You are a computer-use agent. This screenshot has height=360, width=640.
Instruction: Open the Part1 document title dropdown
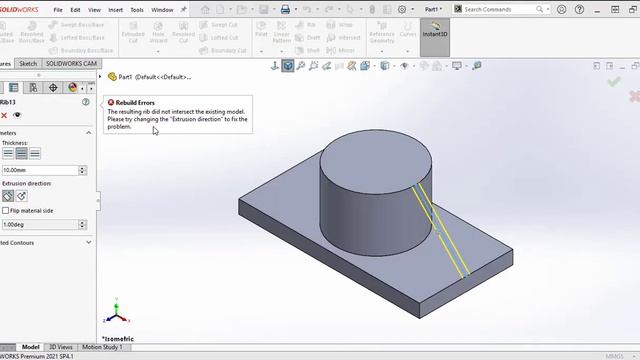pos(433,9)
